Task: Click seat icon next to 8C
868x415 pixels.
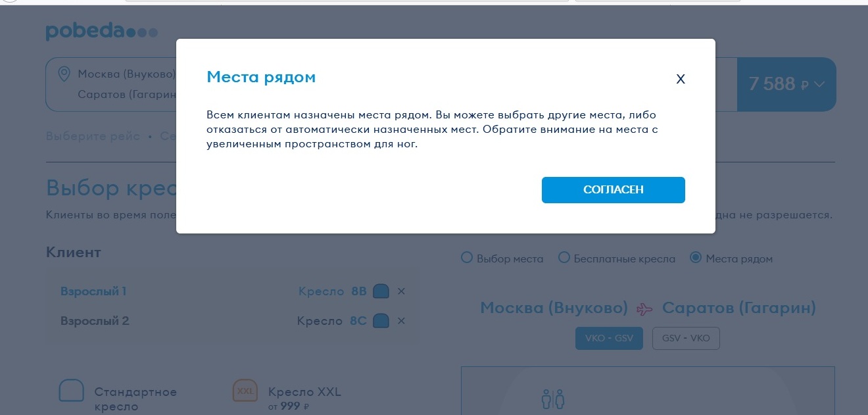Action: 381,321
